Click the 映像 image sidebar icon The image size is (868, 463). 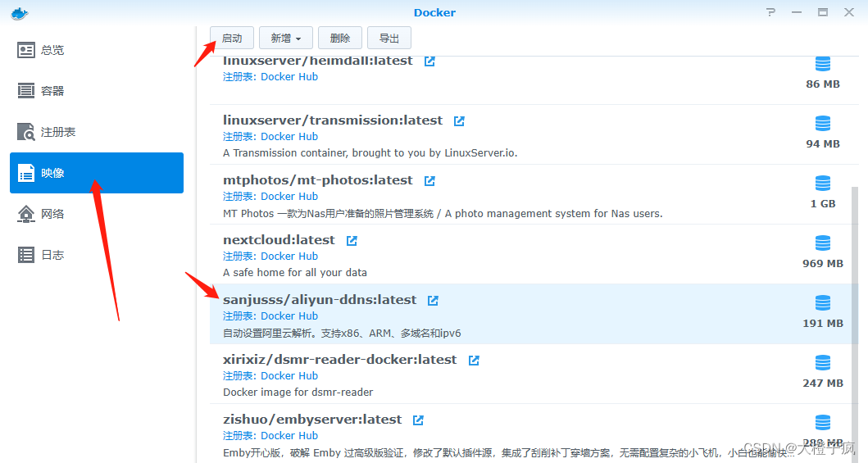pyautogui.click(x=26, y=173)
